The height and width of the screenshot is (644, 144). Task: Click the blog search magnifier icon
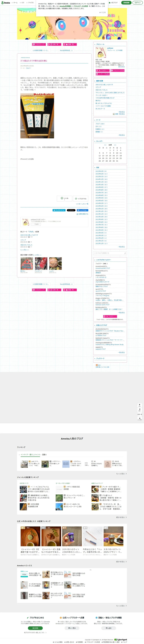(x=125, y=253)
